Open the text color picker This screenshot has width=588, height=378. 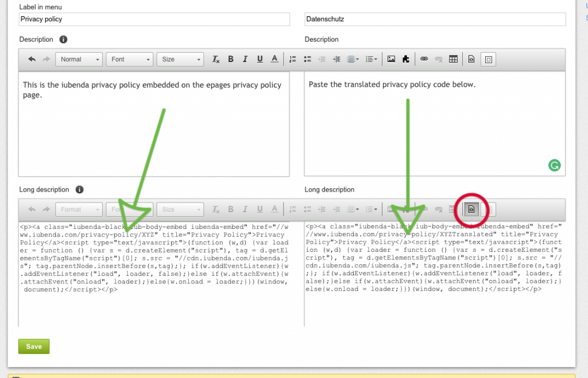click(274, 59)
